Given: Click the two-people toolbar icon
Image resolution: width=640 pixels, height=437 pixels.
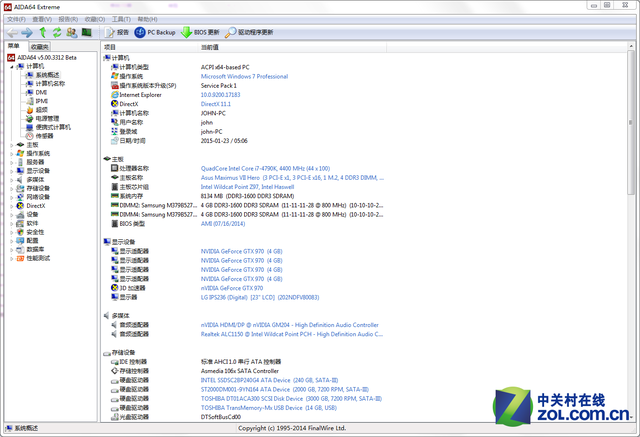Looking at the screenshot, I should (72, 32).
